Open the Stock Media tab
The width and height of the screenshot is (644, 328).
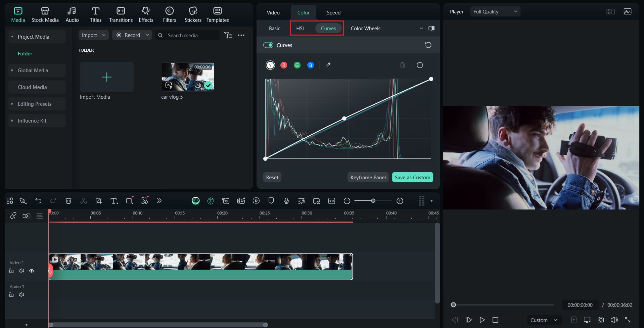[45, 15]
